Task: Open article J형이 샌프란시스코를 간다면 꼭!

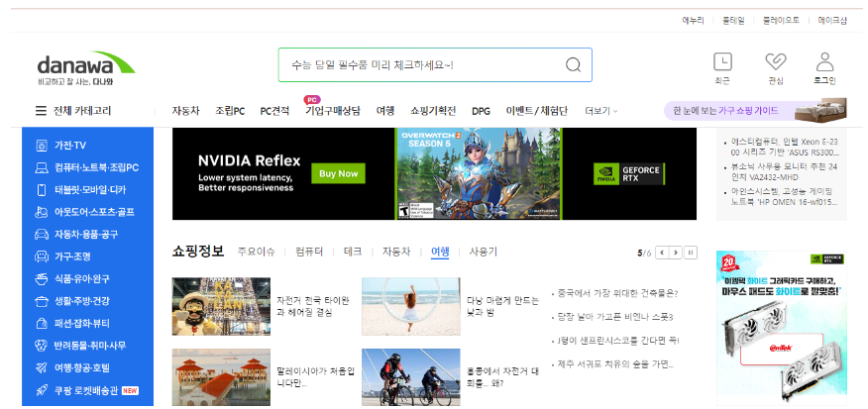Action: (618, 341)
